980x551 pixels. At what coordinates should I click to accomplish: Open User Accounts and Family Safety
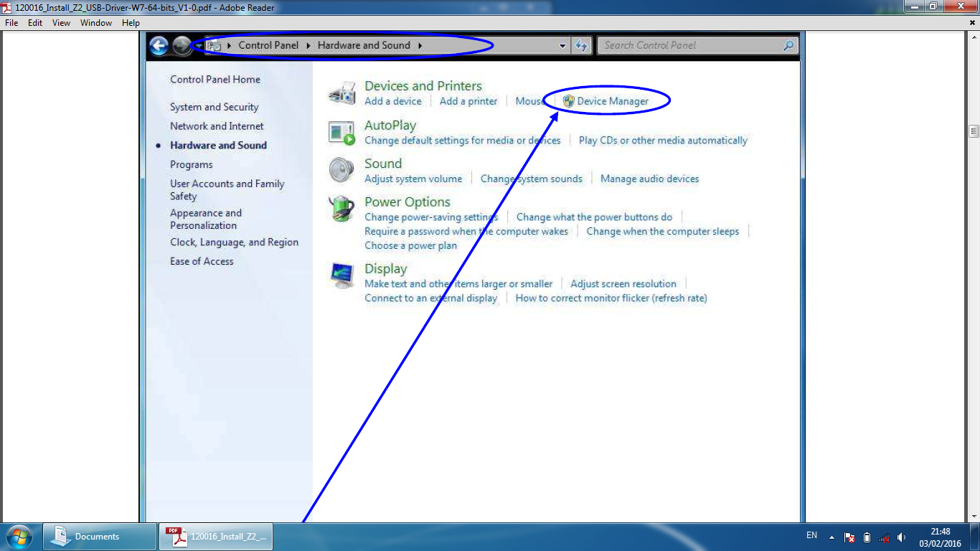click(227, 190)
